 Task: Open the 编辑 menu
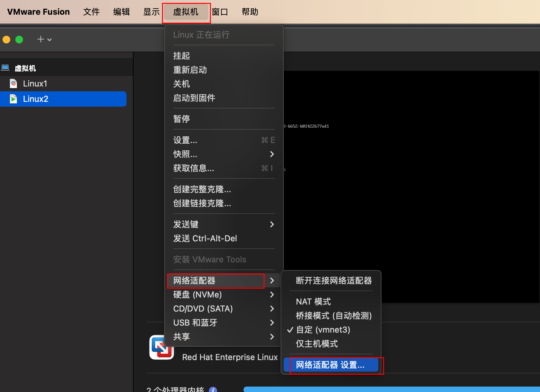121,12
